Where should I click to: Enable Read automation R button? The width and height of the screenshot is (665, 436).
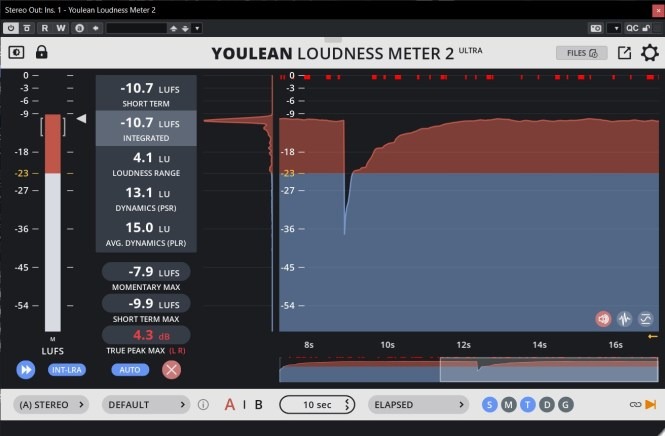[x=45, y=28]
